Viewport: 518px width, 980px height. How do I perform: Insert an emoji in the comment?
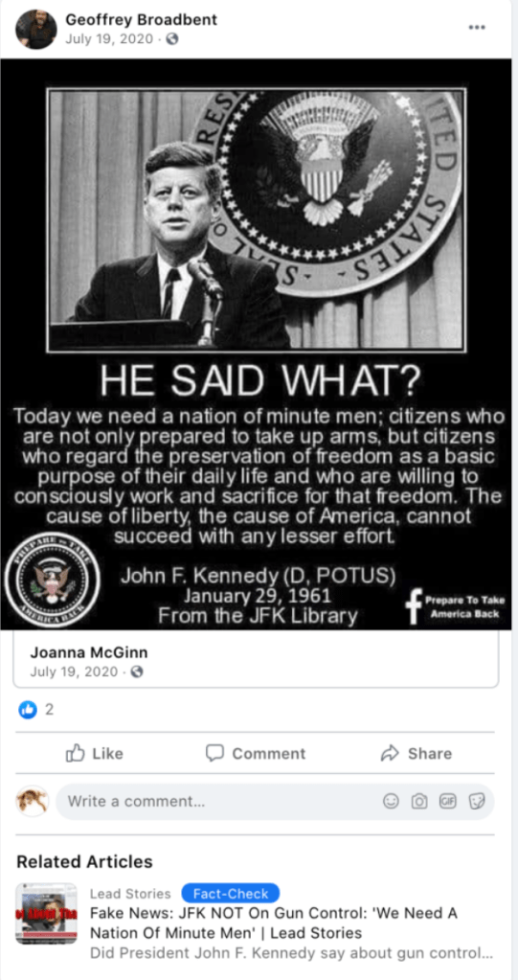[x=392, y=801]
